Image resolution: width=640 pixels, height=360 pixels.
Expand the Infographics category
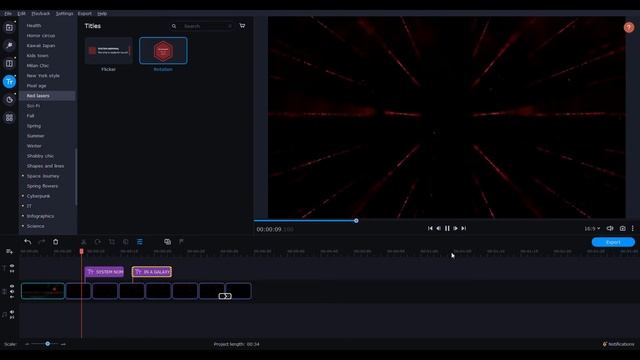23,216
